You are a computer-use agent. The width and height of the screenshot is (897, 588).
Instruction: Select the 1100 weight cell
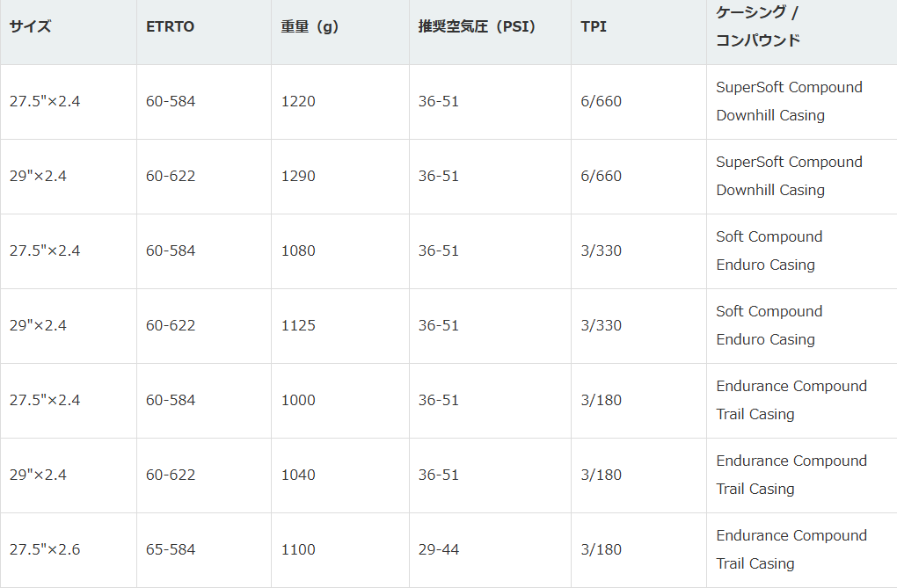click(x=298, y=549)
